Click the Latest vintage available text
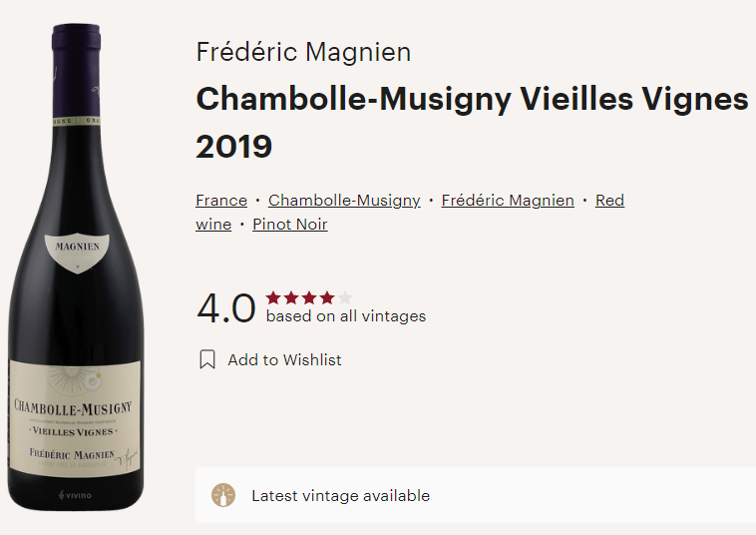The image size is (756, 535). click(340, 495)
